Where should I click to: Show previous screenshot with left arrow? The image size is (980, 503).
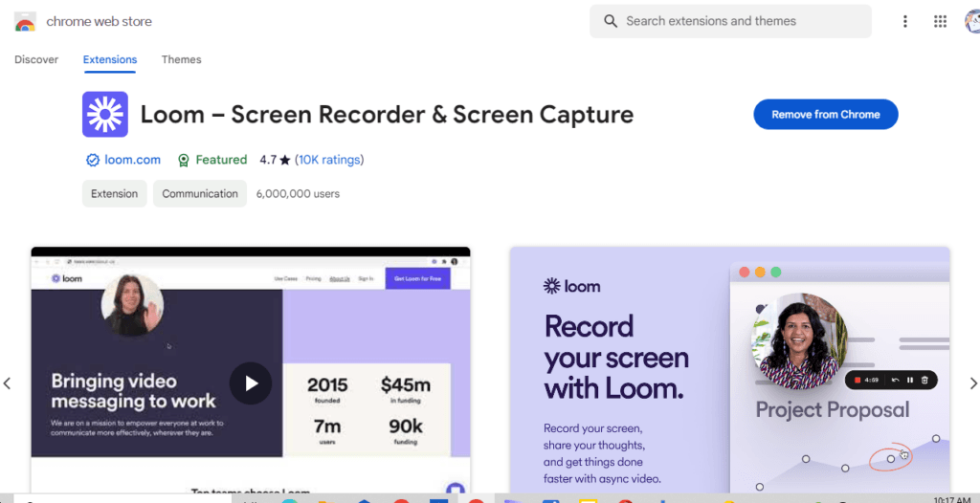[x=8, y=383]
